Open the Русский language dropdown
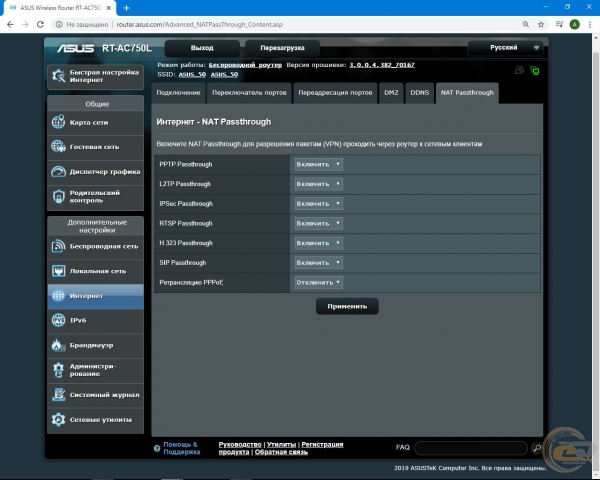The height and width of the screenshot is (480, 600). pyautogui.click(x=506, y=47)
